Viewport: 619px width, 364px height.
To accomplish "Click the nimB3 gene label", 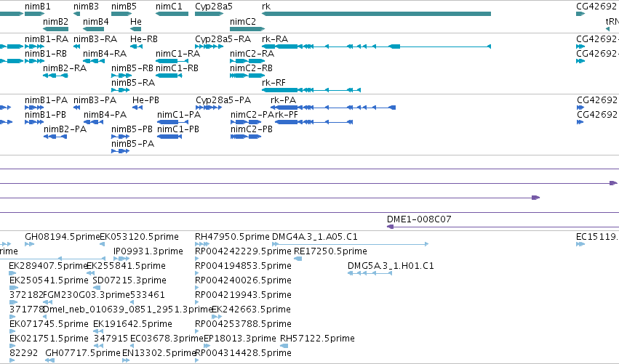I will click(x=86, y=7).
